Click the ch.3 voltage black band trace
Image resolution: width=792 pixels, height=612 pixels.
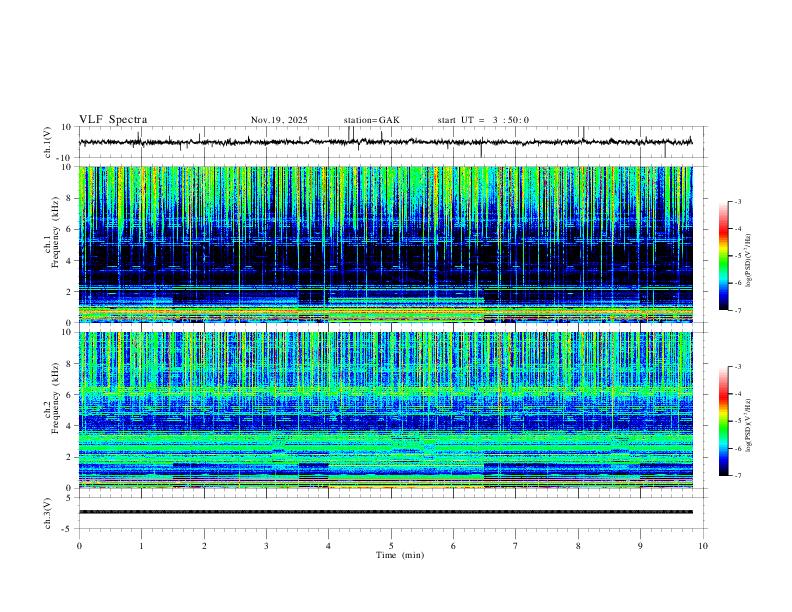[386, 512]
